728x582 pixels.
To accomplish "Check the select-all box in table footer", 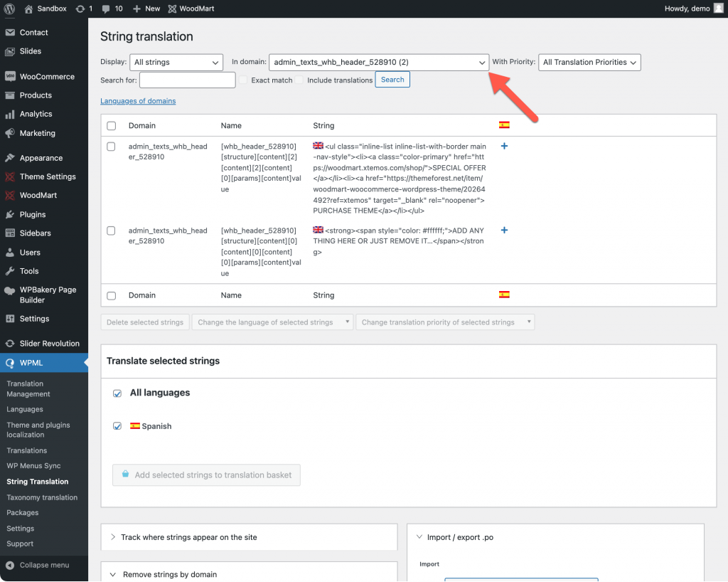I will [112, 296].
